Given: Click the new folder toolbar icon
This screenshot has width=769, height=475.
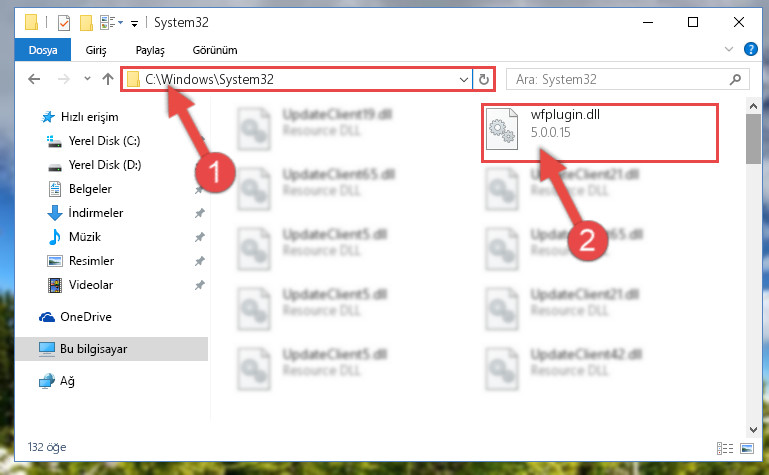Looking at the screenshot, I should tap(86, 23).
